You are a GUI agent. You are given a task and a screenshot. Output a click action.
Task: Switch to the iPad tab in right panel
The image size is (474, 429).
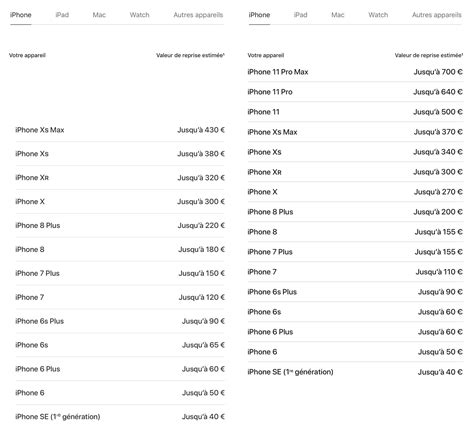pos(300,15)
